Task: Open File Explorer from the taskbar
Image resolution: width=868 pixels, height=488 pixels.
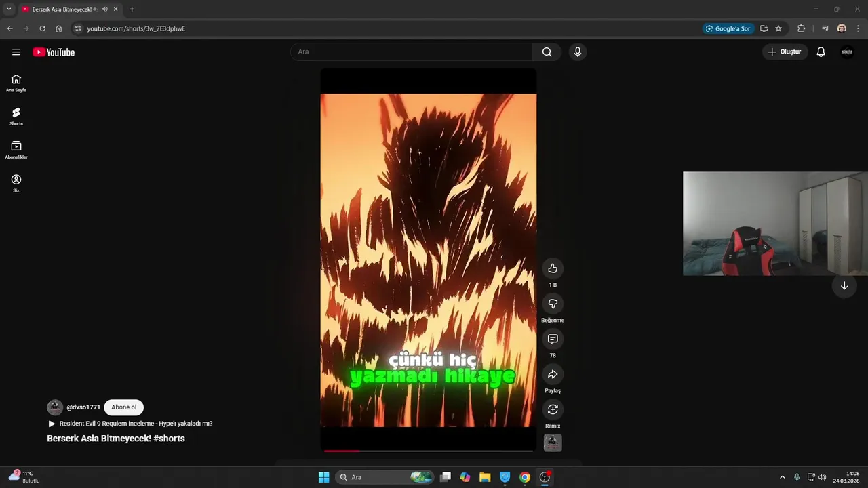Action: pos(485,477)
